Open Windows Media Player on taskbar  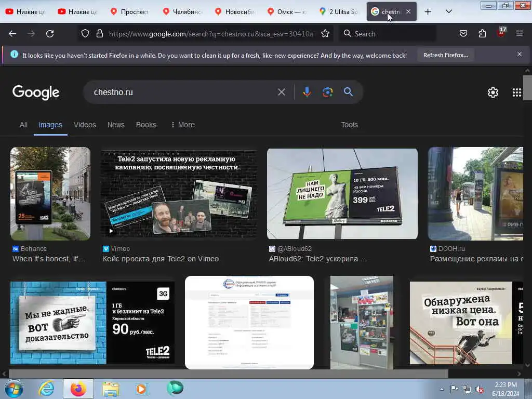tap(142, 389)
